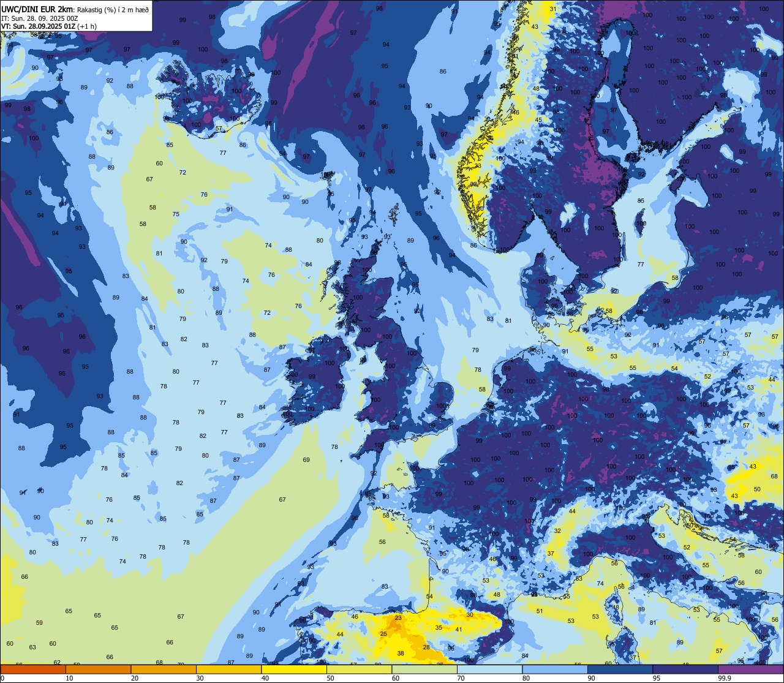Click the VT: Sun. 28.09.2025 01Z line

tap(49, 26)
